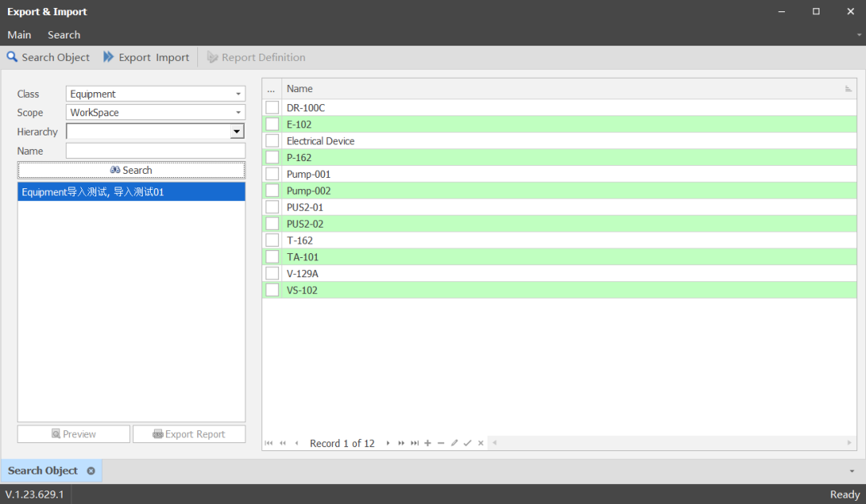Click the Export Report button
This screenshot has width=866, height=504.
(x=189, y=434)
